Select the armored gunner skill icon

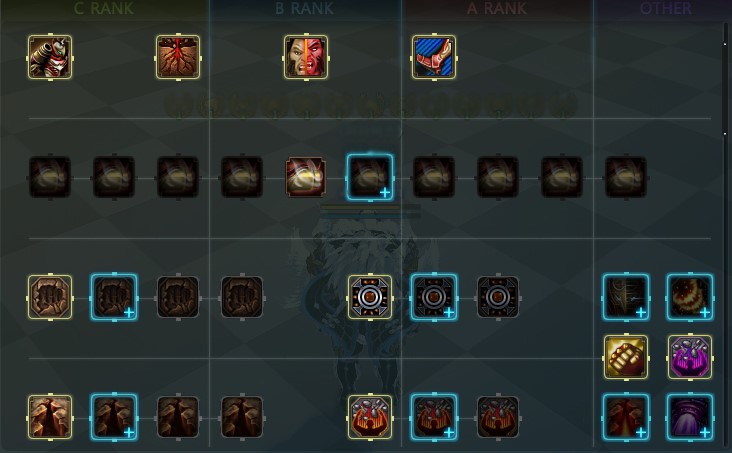[x=50, y=57]
